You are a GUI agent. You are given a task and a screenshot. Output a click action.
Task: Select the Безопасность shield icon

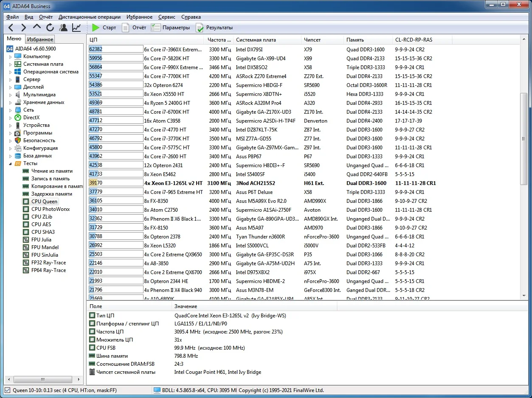pyautogui.click(x=18, y=140)
